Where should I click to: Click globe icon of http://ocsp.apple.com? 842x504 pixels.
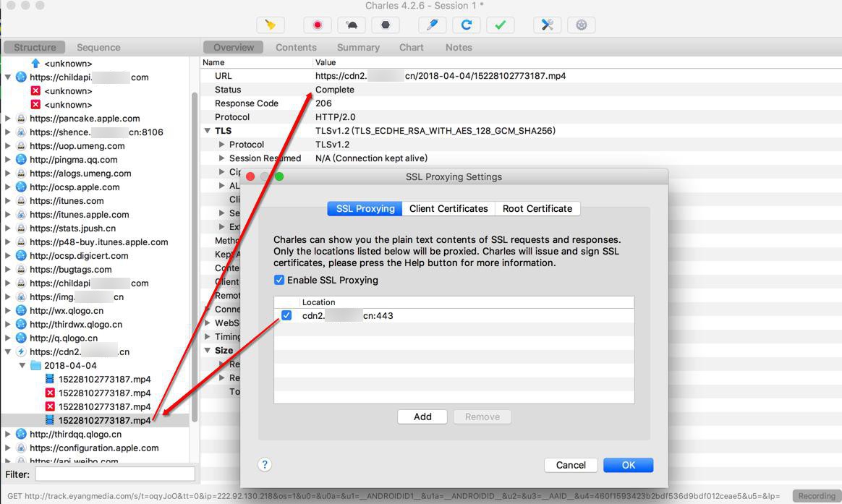(x=21, y=187)
